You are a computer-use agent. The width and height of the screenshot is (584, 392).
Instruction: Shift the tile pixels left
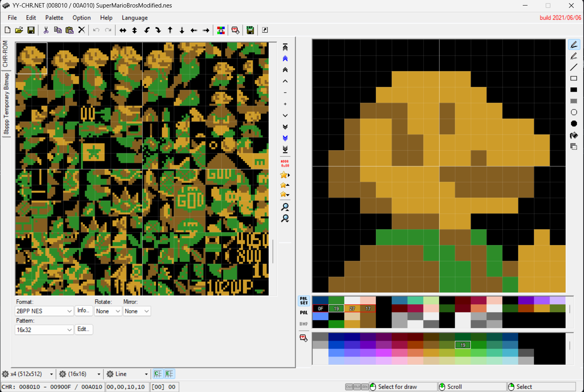click(x=194, y=30)
